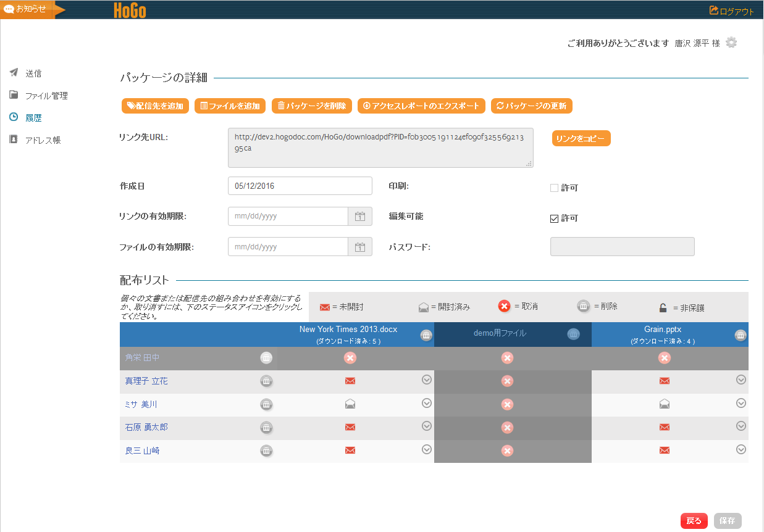The image size is (764, 532).
Task: Click the delete icon next to 良三 山崎
Action: (x=266, y=451)
